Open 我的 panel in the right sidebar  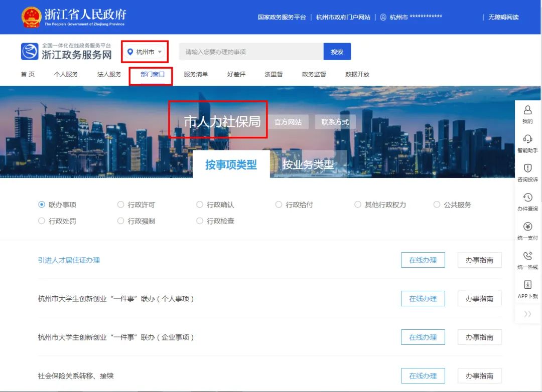coord(527,114)
